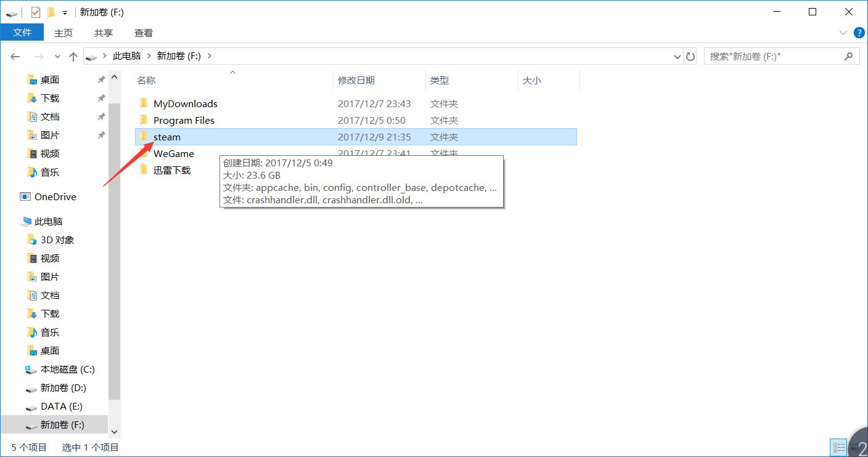Select the MyDownloads folder icon

point(144,103)
